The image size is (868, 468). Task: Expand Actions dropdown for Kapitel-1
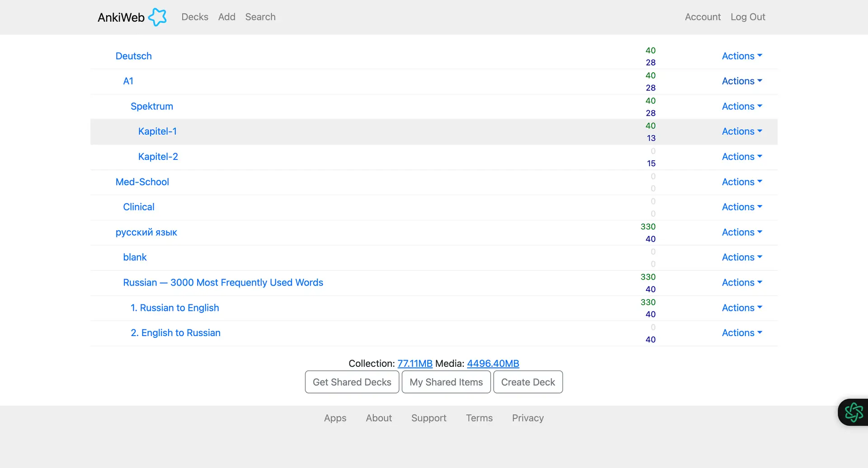(x=742, y=131)
